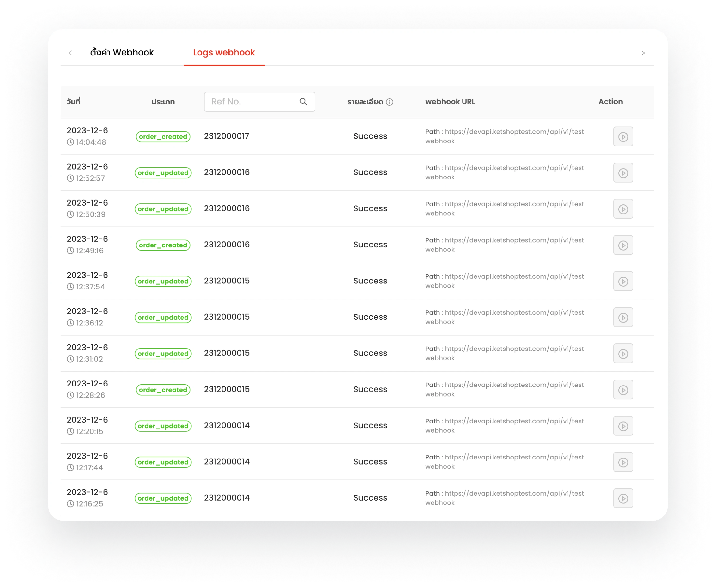Screen dimensions: 716x588
Task: Click ref 2312000015 in 12:31:02 row
Action: click(x=227, y=353)
